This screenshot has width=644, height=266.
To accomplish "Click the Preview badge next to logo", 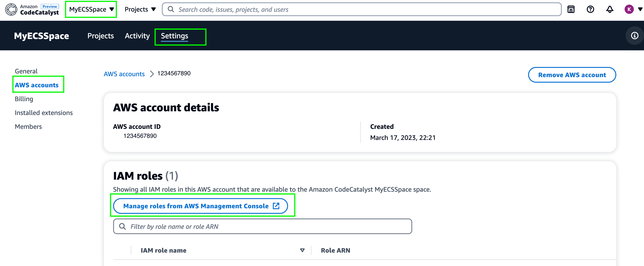I will tap(50, 6).
